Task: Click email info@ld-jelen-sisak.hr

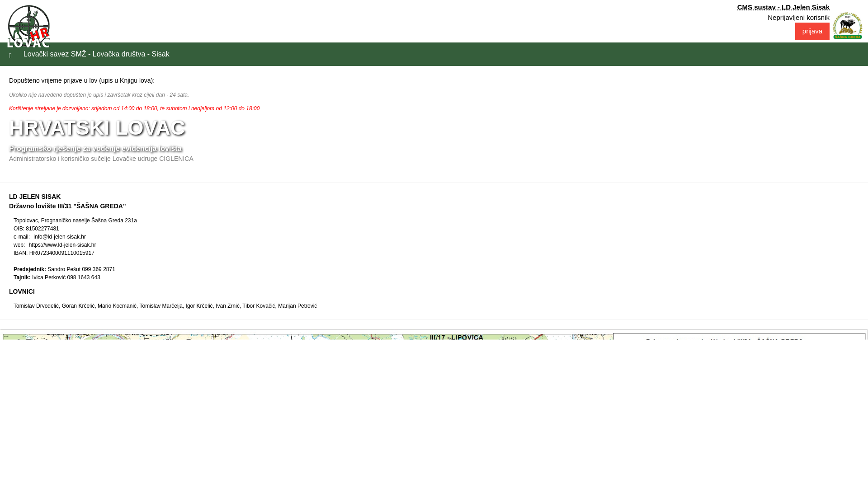Action: click(60, 237)
